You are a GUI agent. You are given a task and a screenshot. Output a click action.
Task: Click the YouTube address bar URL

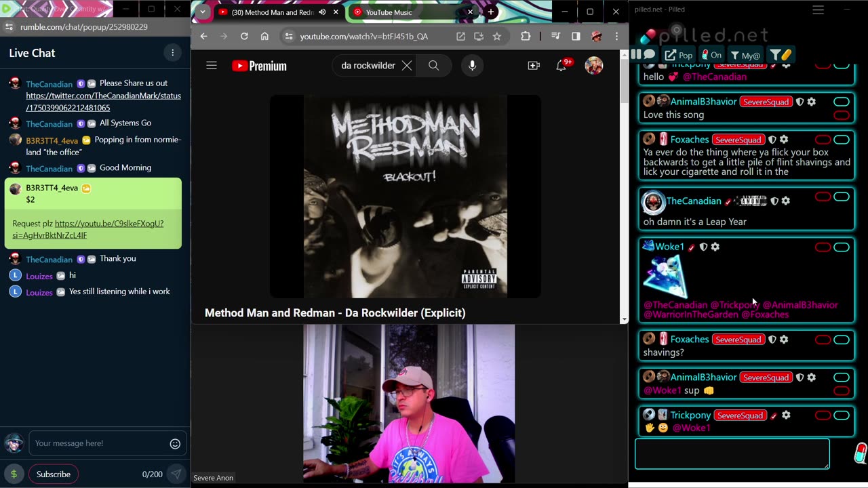tap(363, 37)
